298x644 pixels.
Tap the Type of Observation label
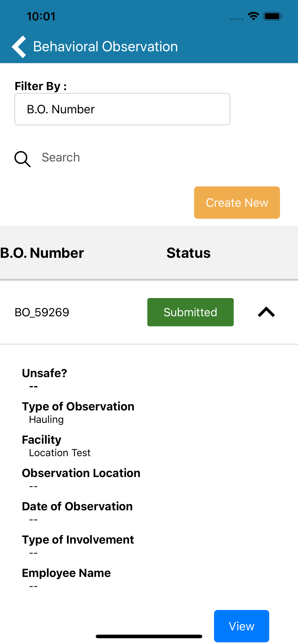click(x=78, y=407)
